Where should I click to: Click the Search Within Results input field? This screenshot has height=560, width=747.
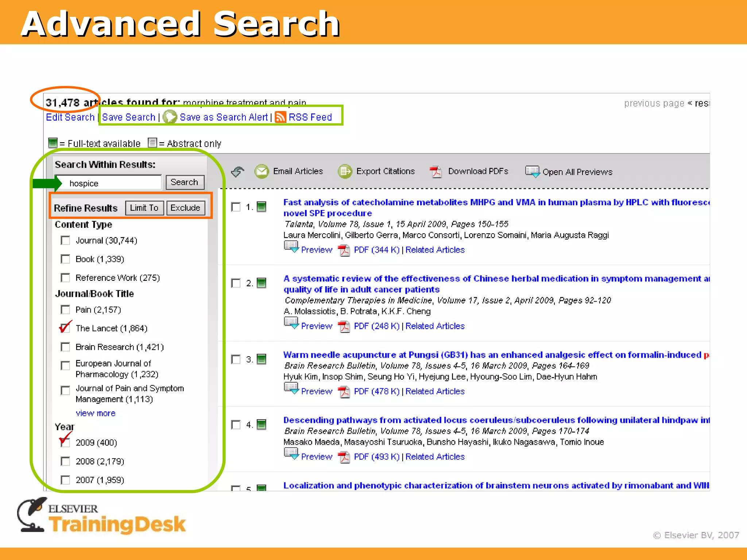point(108,183)
